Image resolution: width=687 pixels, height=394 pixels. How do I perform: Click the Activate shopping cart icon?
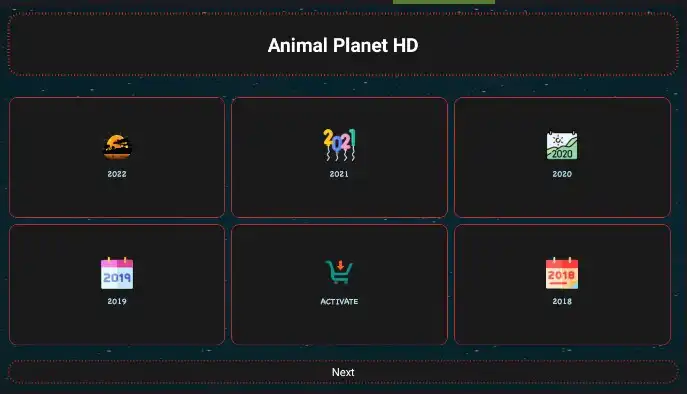339,272
